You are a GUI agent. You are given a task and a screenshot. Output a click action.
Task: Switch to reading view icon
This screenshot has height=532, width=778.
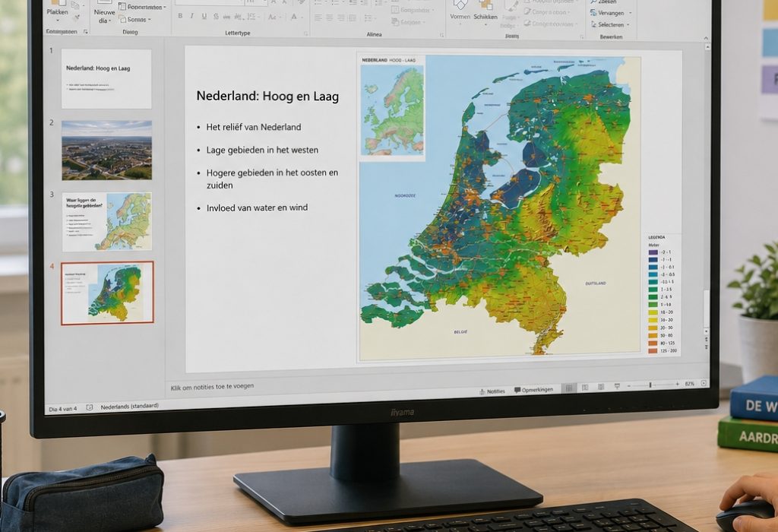[601, 387]
